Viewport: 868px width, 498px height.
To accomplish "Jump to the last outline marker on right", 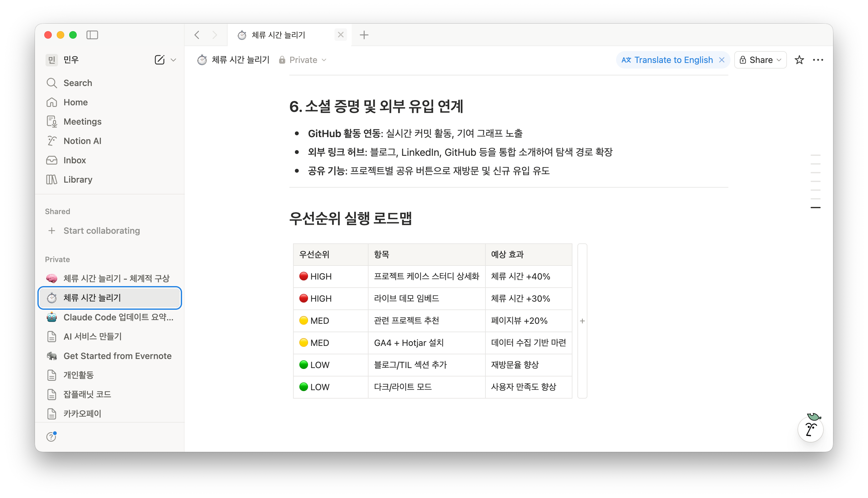I will tap(815, 208).
